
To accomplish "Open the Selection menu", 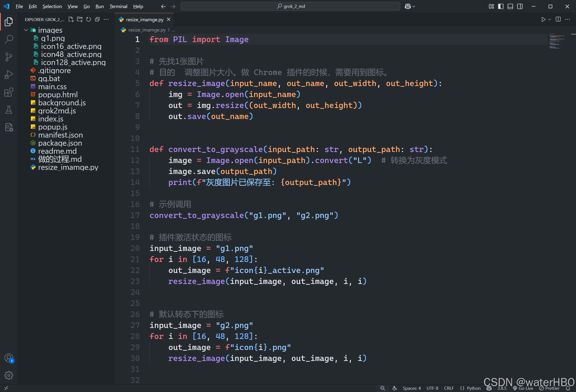I will tap(52, 6).
